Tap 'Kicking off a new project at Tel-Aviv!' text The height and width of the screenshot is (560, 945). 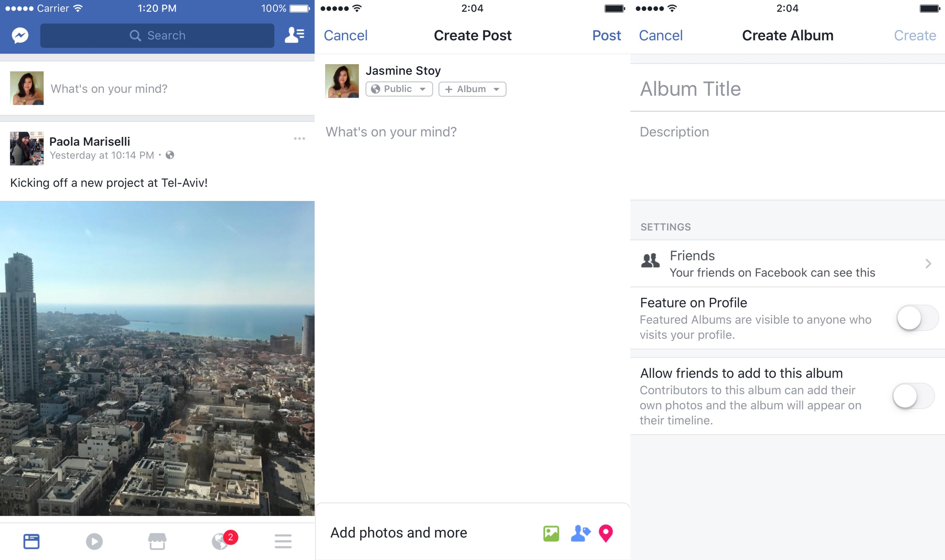pyautogui.click(x=109, y=183)
